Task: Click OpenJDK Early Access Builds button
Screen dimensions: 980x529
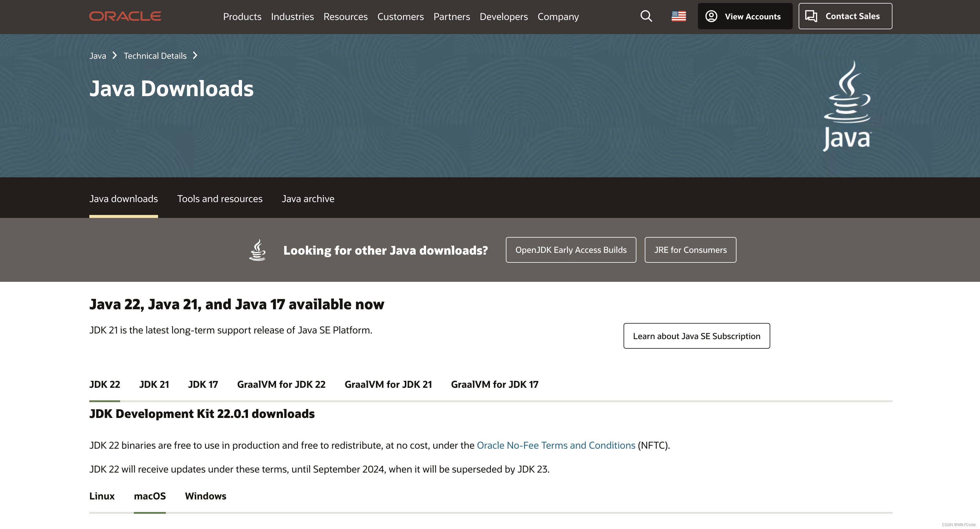Action: pos(571,250)
